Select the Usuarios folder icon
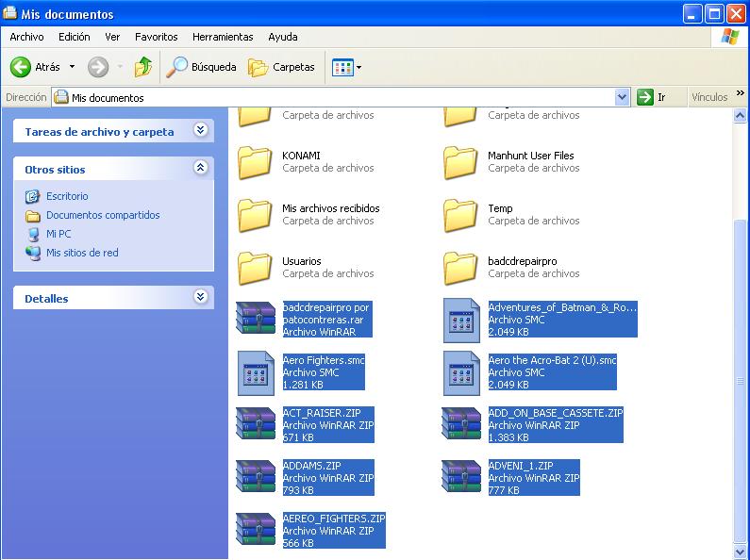Screen dimensions: 750x560 [x=255, y=268]
